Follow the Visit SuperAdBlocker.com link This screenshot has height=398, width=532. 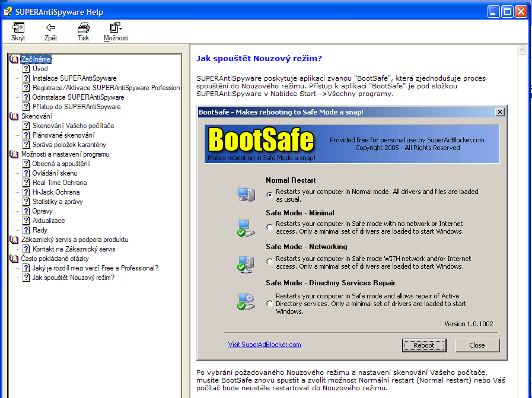tap(265, 345)
